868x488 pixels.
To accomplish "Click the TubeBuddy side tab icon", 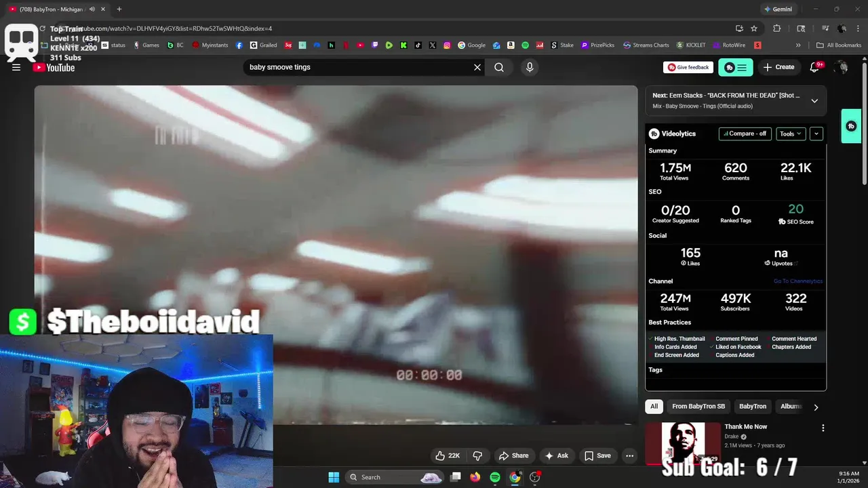I will [851, 126].
